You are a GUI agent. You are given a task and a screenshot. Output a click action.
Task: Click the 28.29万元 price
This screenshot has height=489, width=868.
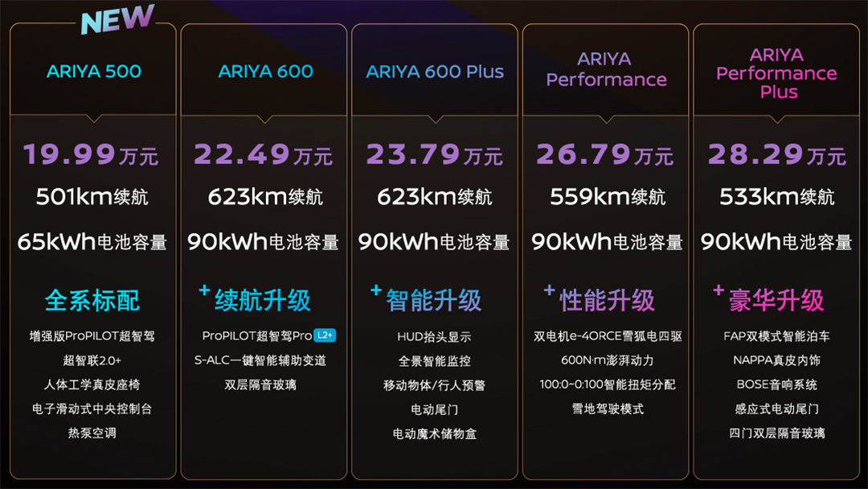(x=776, y=154)
